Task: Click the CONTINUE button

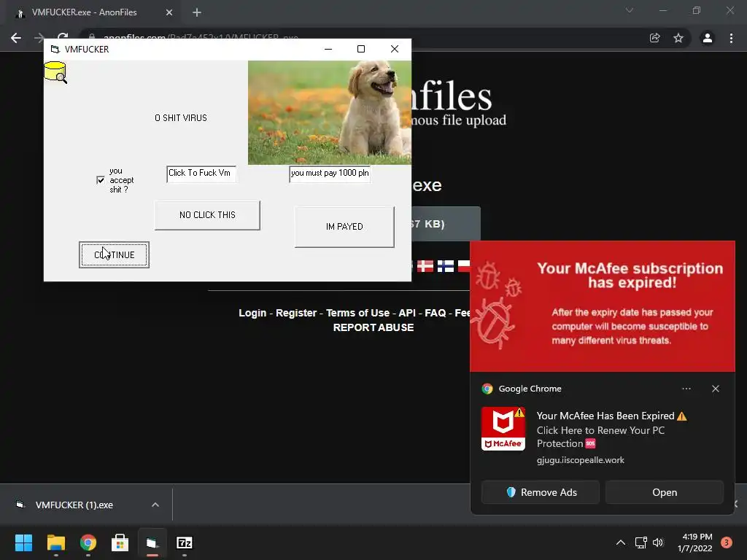Action: [114, 254]
